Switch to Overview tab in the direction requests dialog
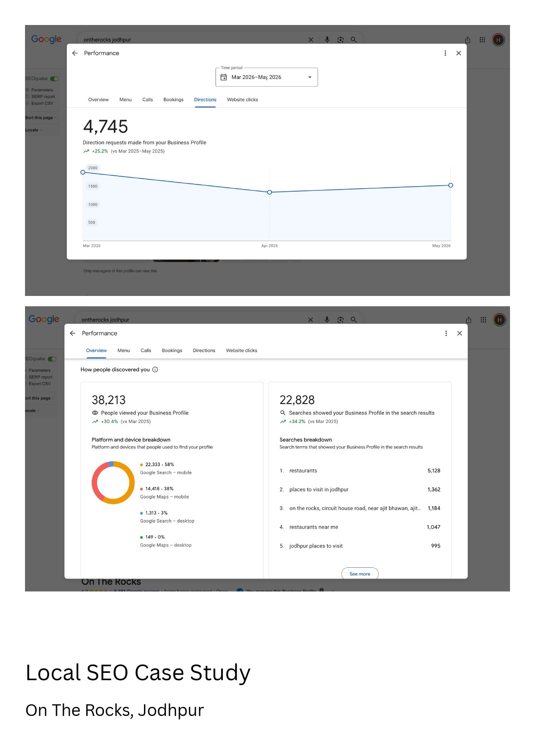The height and width of the screenshot is (756, 535). 98,100
